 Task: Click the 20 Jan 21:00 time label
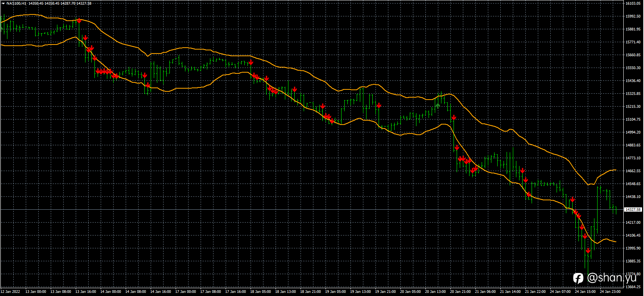click(x=460, y=291)
